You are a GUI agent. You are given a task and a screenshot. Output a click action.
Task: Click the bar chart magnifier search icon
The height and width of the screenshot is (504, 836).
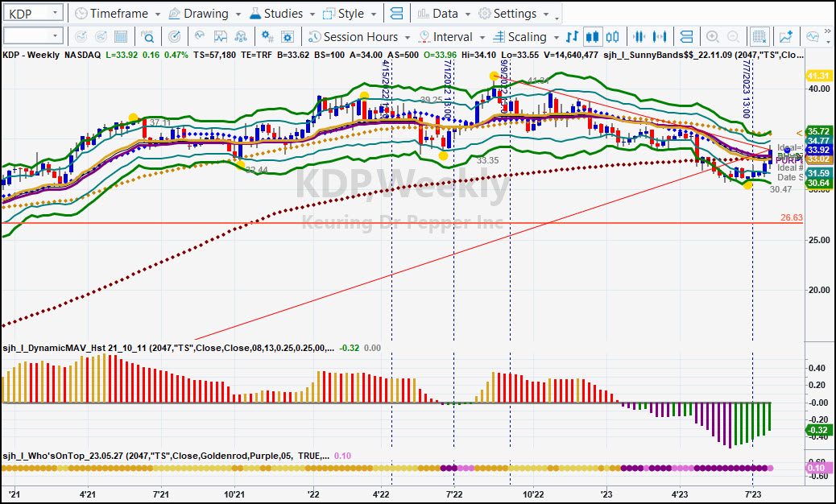point(147,37)
